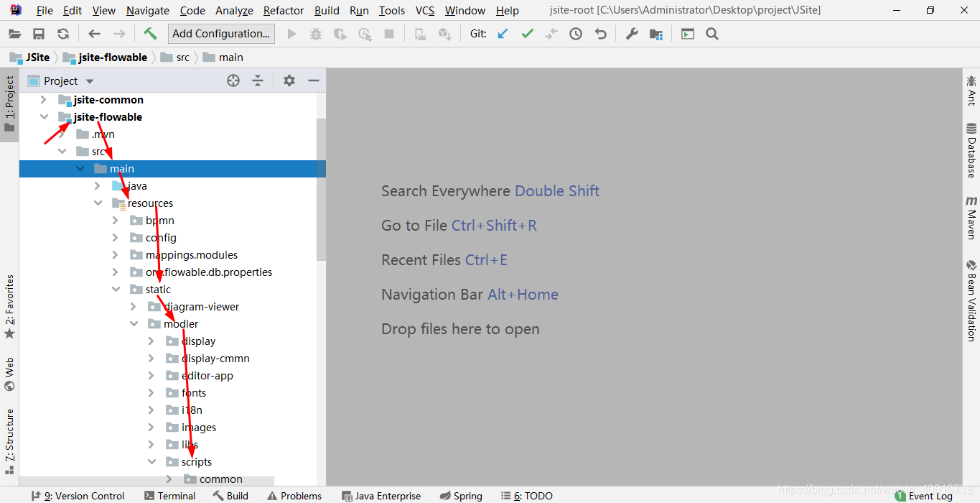Image resolution: width=980 pixels, height=503 pixels.
Task: Open the VCS menu
Action: (x=425, y=11)
